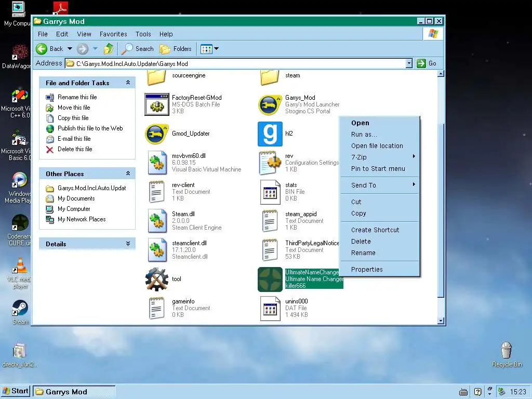The height and width of the screenshot is (399, 532).
Task: Choose Pin to Start menu
Action: click(380, 169)
